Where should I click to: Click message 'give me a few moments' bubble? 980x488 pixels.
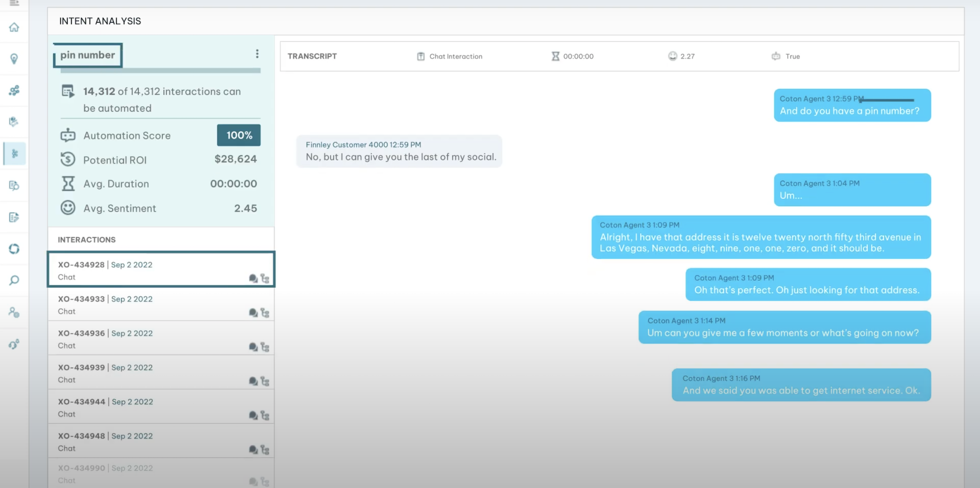tap(785, 327)
